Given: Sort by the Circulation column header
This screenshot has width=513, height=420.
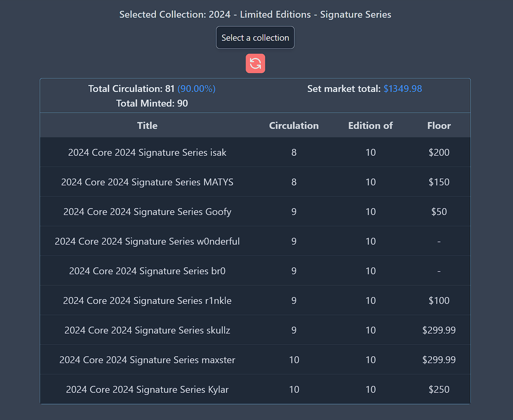Looking at the screenshot, I should tap(294, 125).
